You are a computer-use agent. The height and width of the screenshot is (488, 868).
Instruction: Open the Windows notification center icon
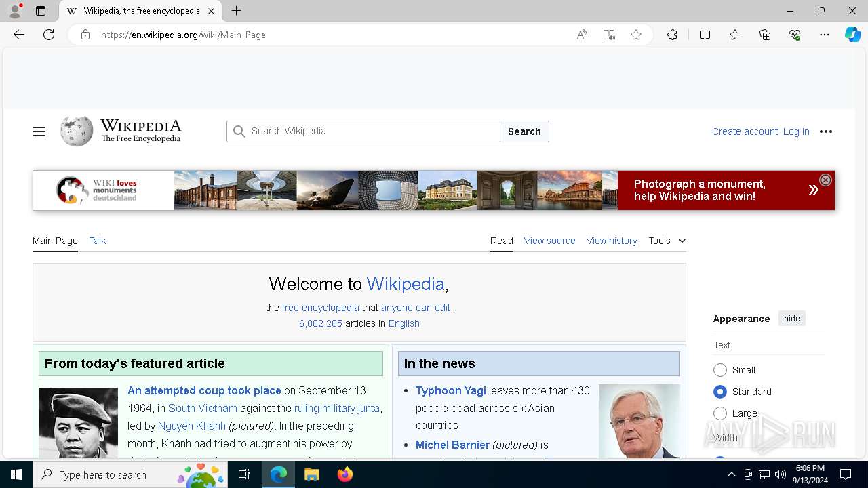[846, 474]
